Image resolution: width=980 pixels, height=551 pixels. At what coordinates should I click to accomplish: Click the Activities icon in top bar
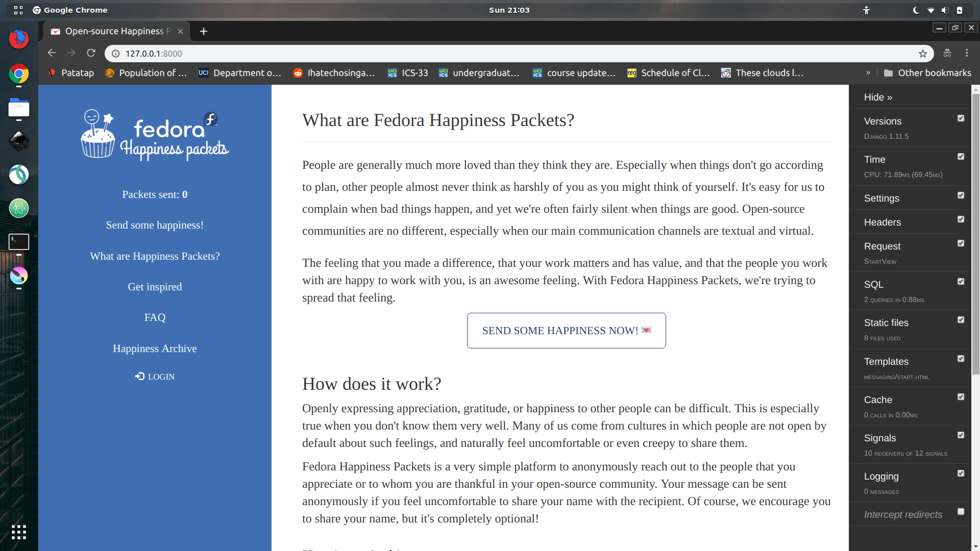tap(18, 10)
